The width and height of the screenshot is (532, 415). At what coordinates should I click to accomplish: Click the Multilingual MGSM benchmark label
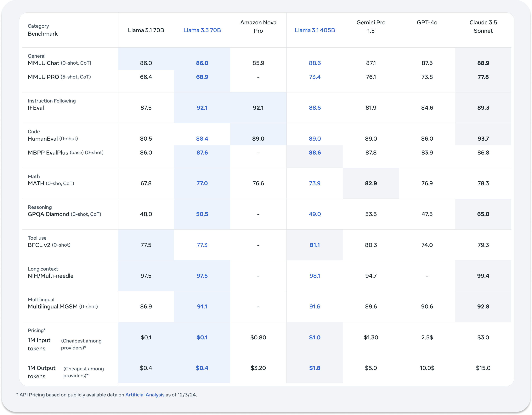pyautogui.click(x=53, y=307)
